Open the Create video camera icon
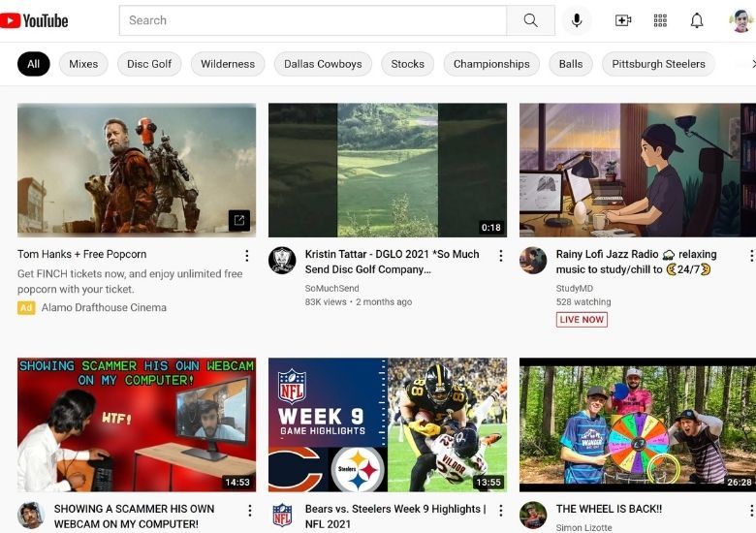 (623, 20)
